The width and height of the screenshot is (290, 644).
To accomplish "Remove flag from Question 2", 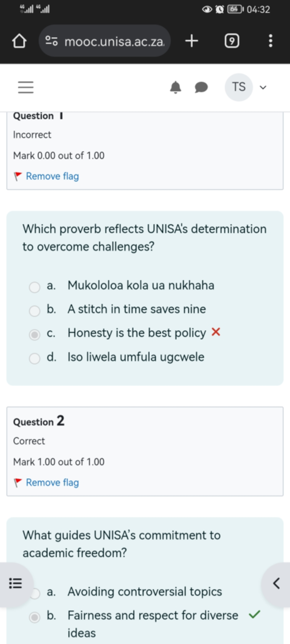I will (x=52, y=482).
